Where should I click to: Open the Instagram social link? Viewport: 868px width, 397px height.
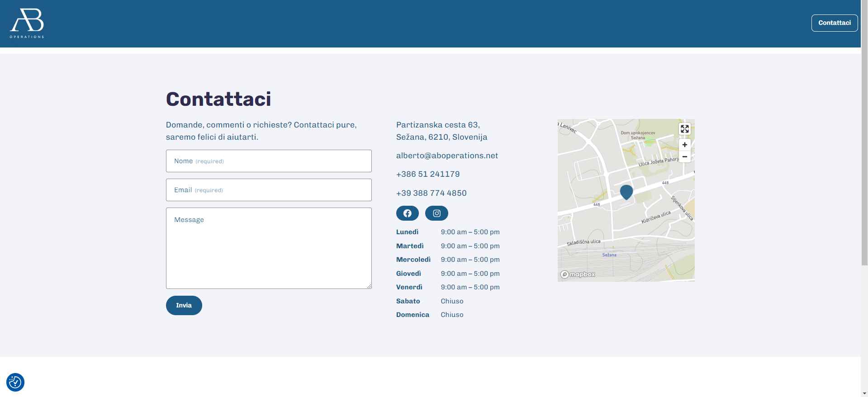click(436, 213)
